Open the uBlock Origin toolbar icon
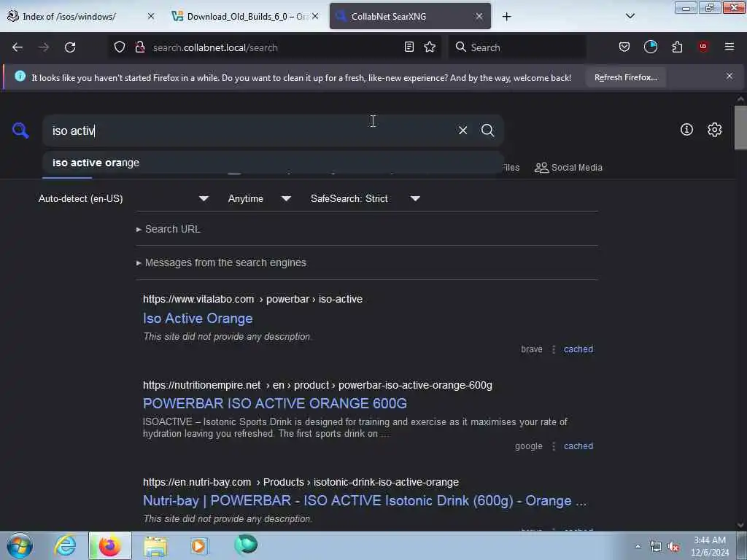This screenshot has width=747, height=560. [703, 46]
